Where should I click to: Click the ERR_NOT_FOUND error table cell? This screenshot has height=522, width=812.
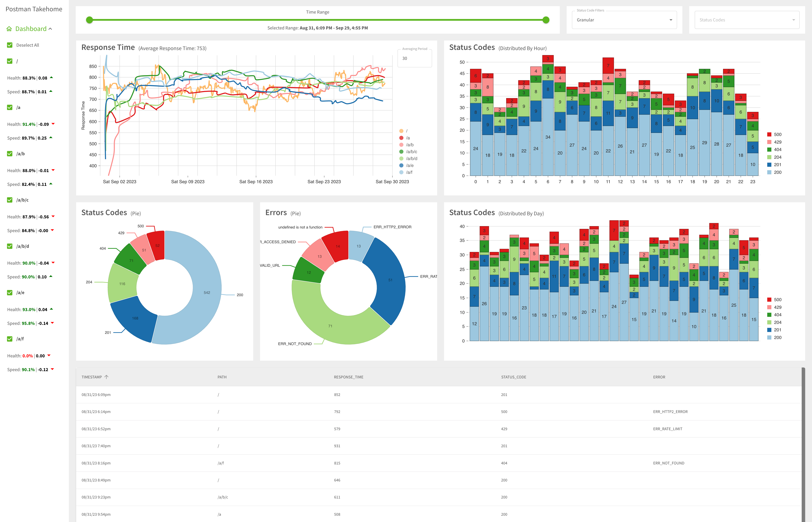[x=669, y=463]
